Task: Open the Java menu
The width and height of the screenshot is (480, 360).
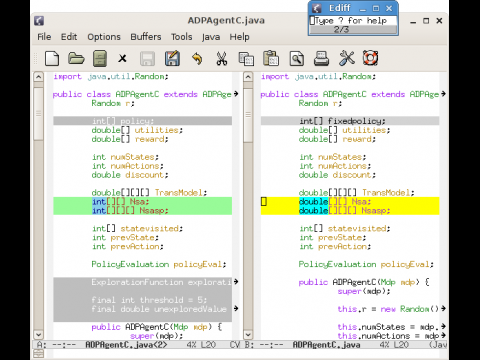Action: tap(211, 37)
